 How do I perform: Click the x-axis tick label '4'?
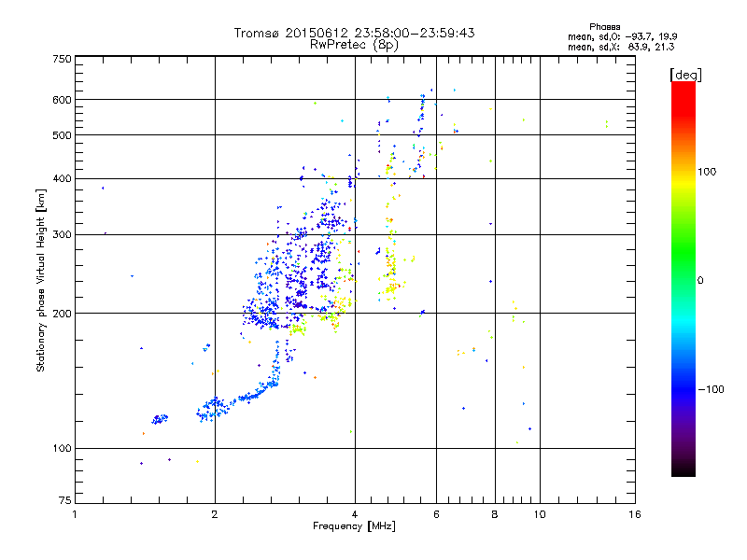[355, 514]
